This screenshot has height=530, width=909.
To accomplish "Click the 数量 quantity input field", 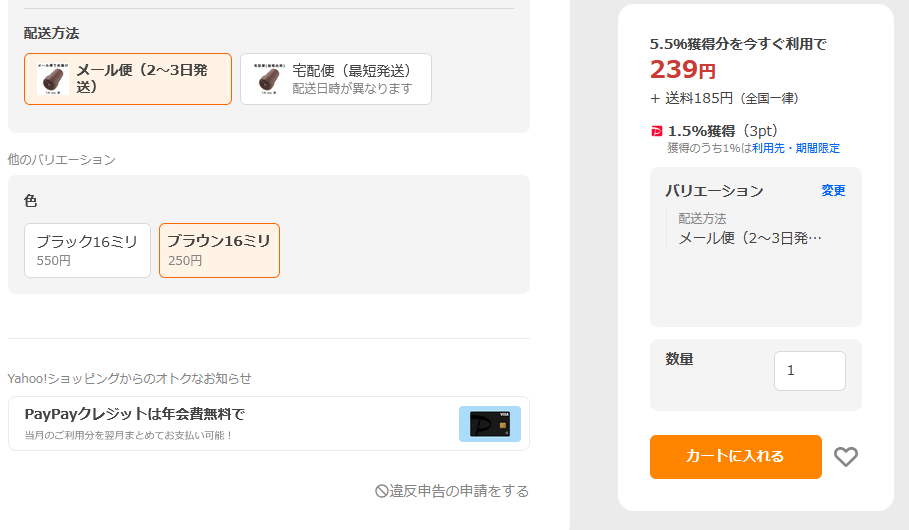I will 809,371.
